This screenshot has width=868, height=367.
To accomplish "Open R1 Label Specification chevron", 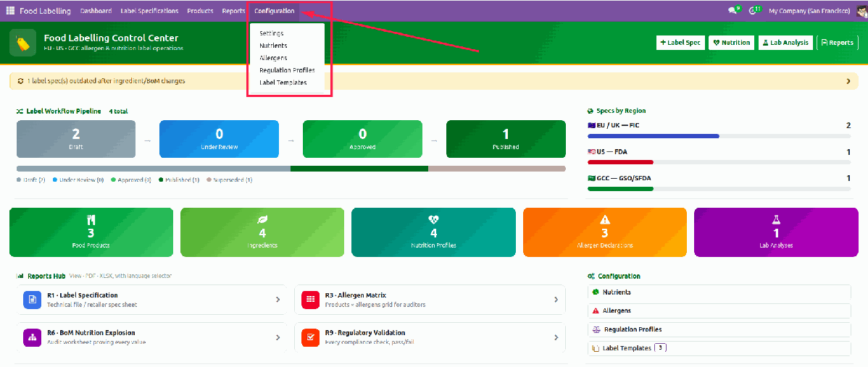I will coord(278,300).
